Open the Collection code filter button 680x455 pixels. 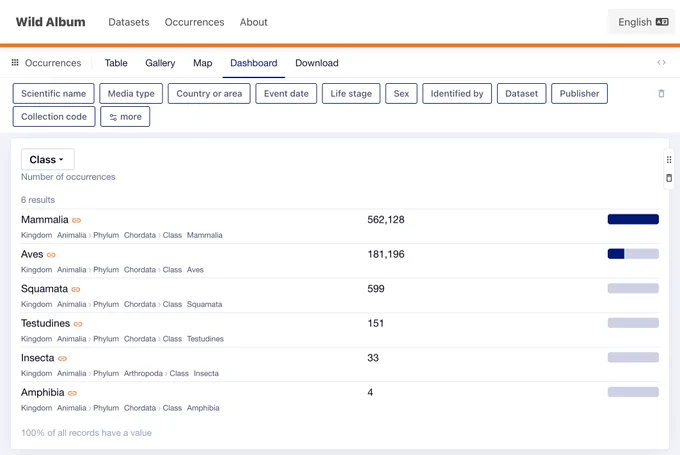pyautogui.click(x=54, y=117)
